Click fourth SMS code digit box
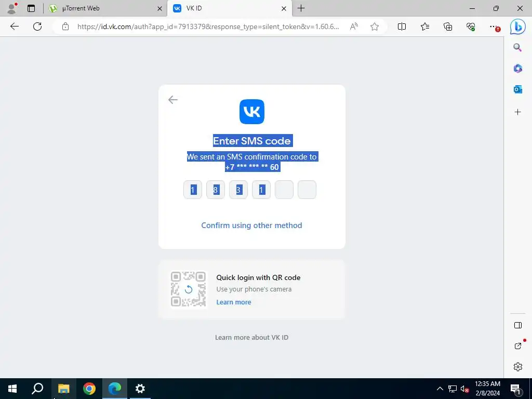Viewport: 532px width, 399px height. (x=261, y=190)
